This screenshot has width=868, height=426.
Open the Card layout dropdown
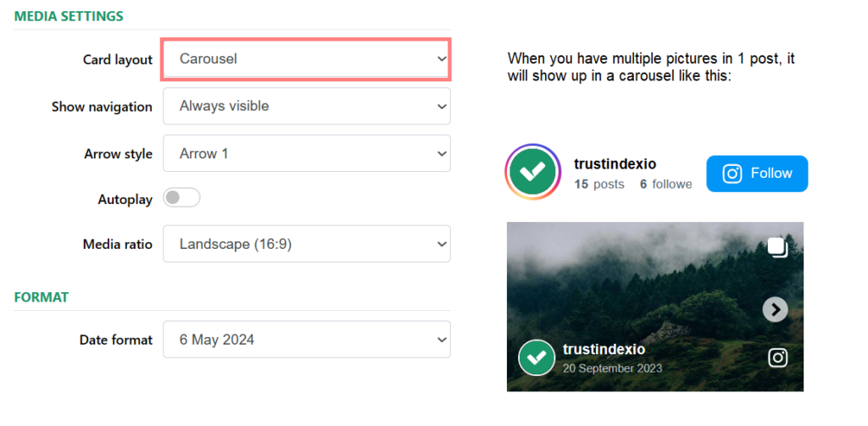coord(306,59)
